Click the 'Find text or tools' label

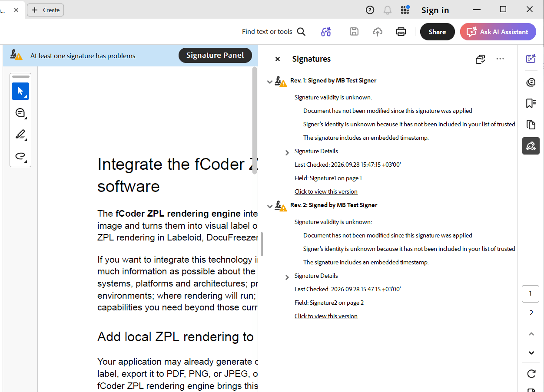pos(267,32)
